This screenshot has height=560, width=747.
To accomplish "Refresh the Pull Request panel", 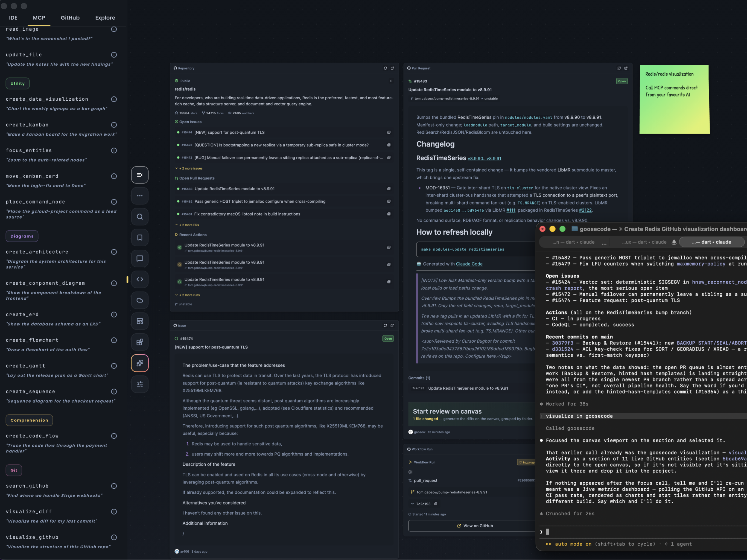I will pyautogui.click(x=619, y=68).
